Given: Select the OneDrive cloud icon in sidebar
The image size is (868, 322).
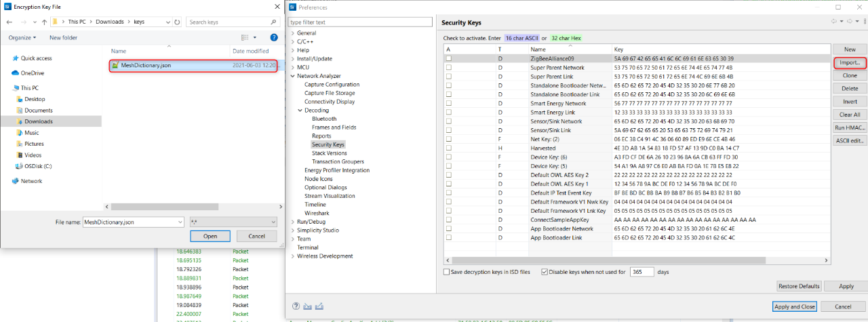Looking at the screenshot, I should coord(16,73).
